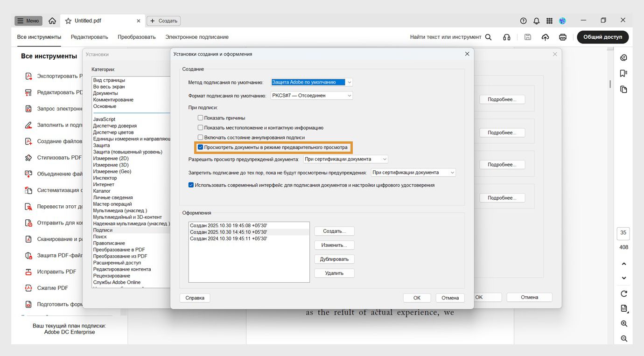Click the Создать... appearance button
The image size is (644, 356).
coord(334,231)
